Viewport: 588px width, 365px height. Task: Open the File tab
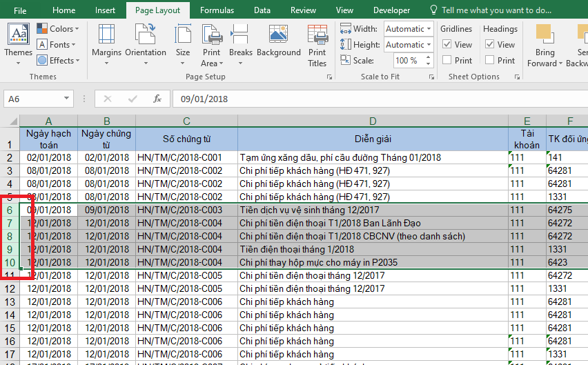[20, 10]
